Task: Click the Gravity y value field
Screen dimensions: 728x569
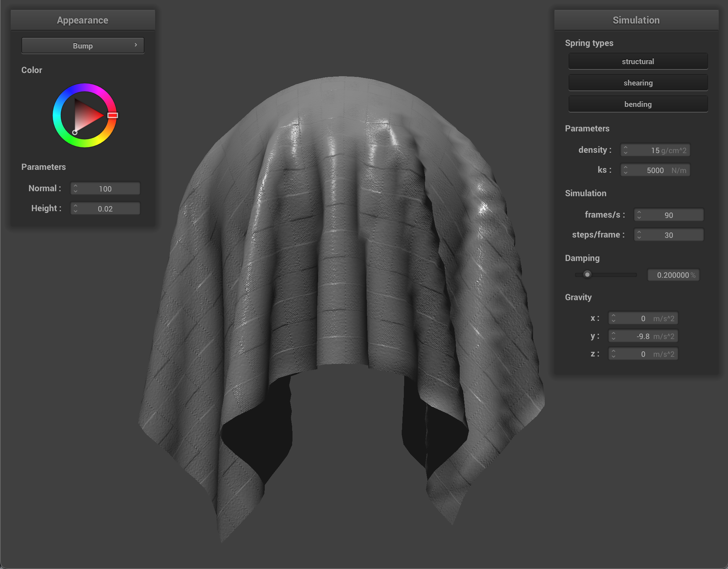Action: [643, 336]
